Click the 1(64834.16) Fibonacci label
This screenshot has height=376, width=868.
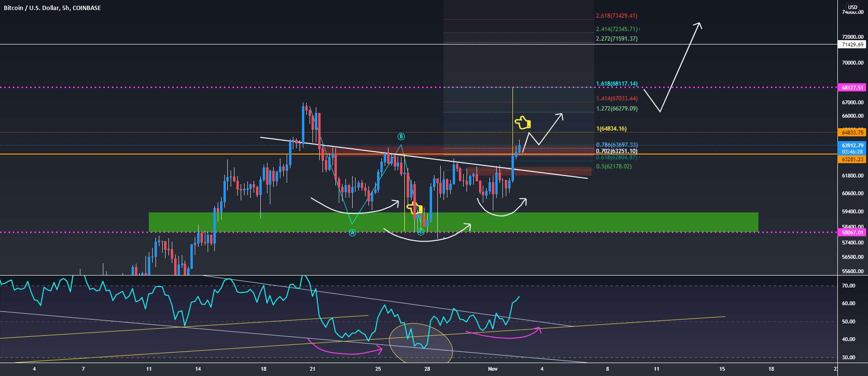point(611,129)
